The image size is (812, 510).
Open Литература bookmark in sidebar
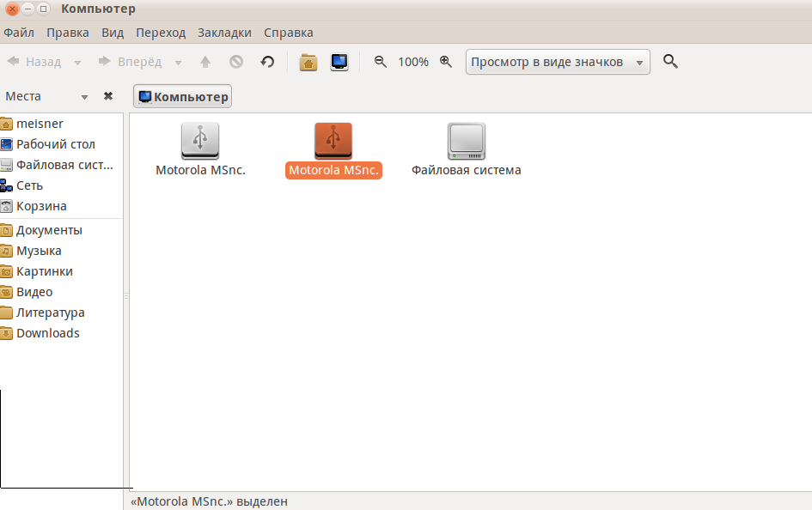click(61, 313)
